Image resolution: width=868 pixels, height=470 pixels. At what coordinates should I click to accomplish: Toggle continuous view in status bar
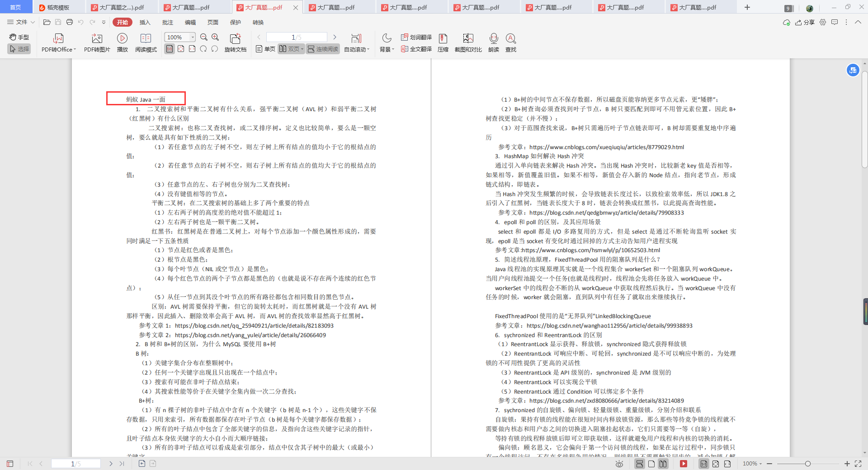coord(639,464)
